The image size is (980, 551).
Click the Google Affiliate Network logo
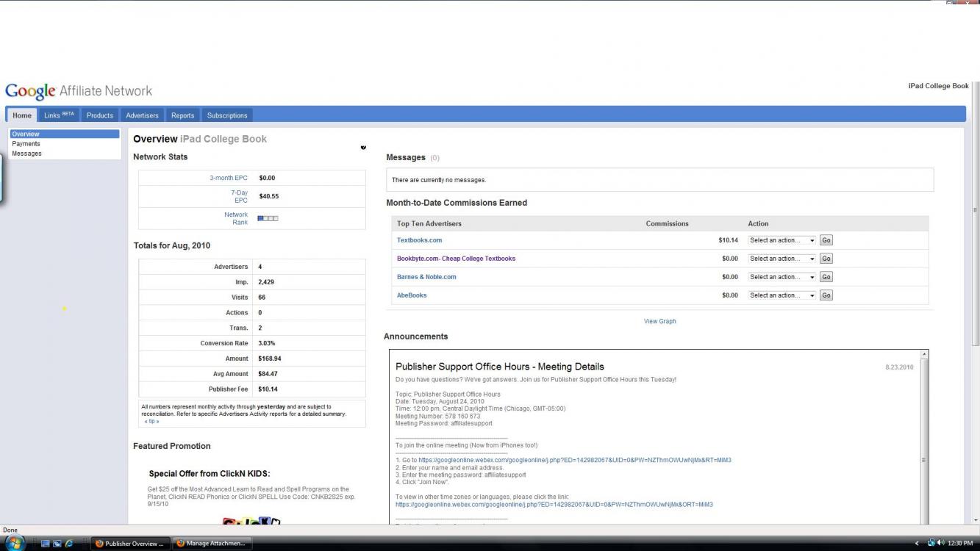(79, 91)
